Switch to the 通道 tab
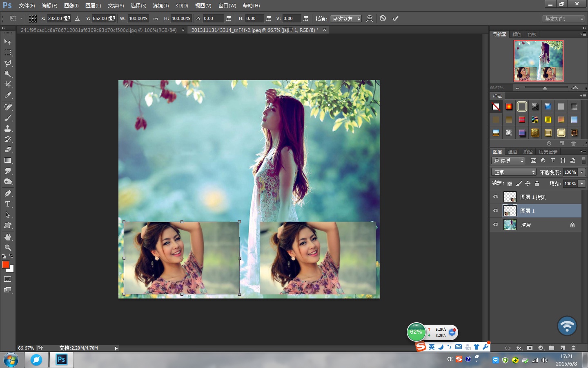 (x=512, y=152)
